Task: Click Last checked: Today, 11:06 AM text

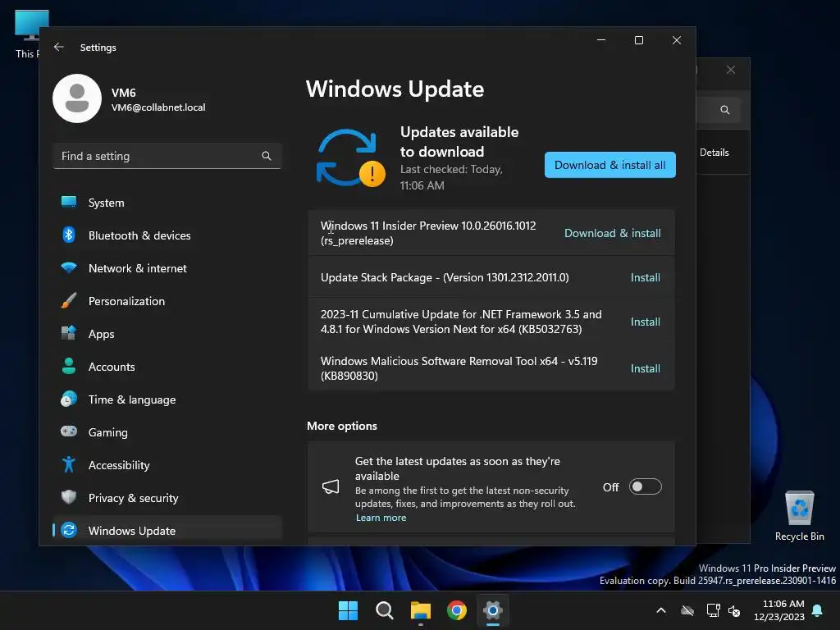Action: (451, 177)
